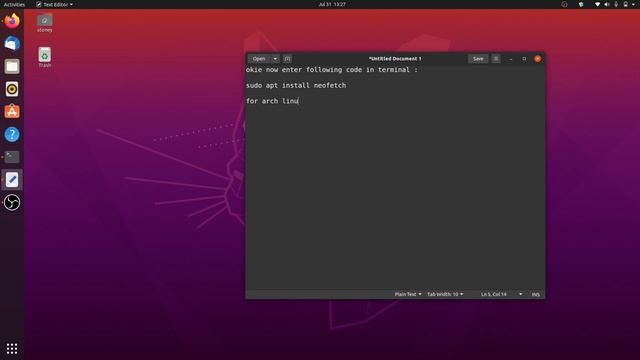Launch Thunderbird mail from the dock
Image resolution: width=640 pixels, height=360 pixels.
coord(12,43)
